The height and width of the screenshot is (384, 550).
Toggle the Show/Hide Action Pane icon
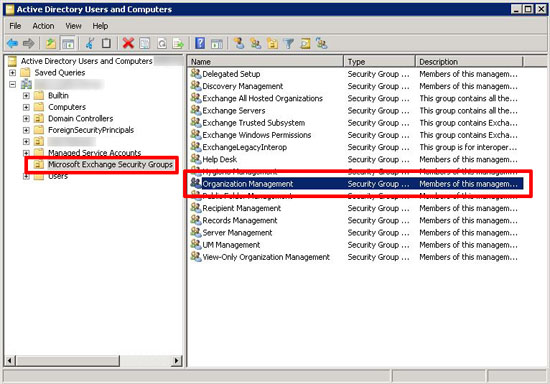pyautogui.click(x=217, y=43)
